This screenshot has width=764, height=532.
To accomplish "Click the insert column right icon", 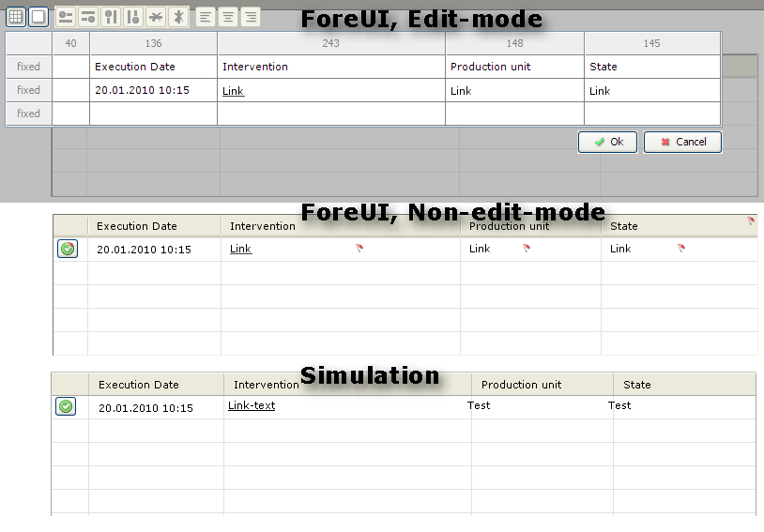I will click(133, 17).
